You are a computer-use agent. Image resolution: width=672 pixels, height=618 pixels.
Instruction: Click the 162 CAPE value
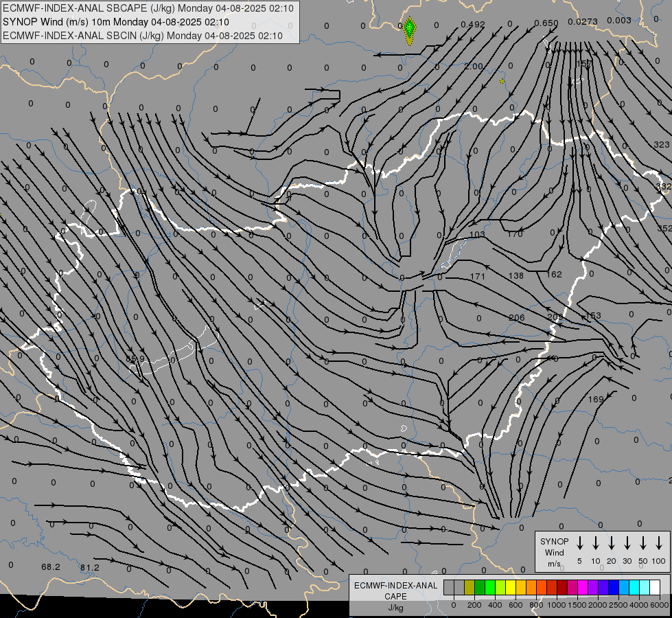[x=554, y=275]
